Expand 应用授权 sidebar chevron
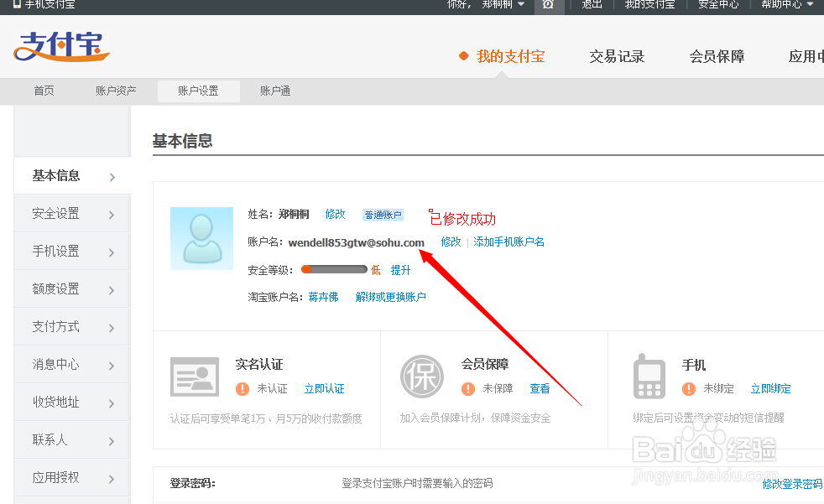The width and height of the screenshot is (824, 504). (x=112, y=480)
